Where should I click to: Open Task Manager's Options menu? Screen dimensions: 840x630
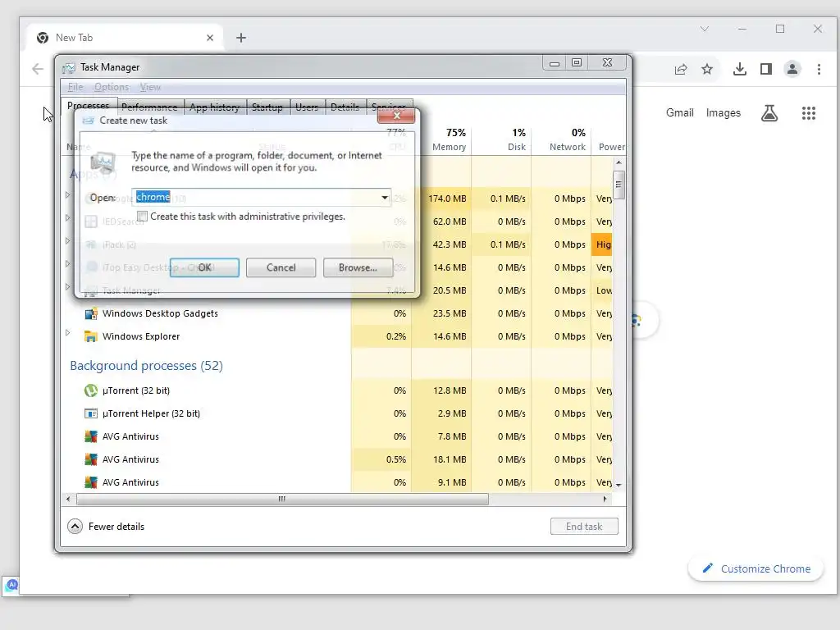[x=112, y=87]
